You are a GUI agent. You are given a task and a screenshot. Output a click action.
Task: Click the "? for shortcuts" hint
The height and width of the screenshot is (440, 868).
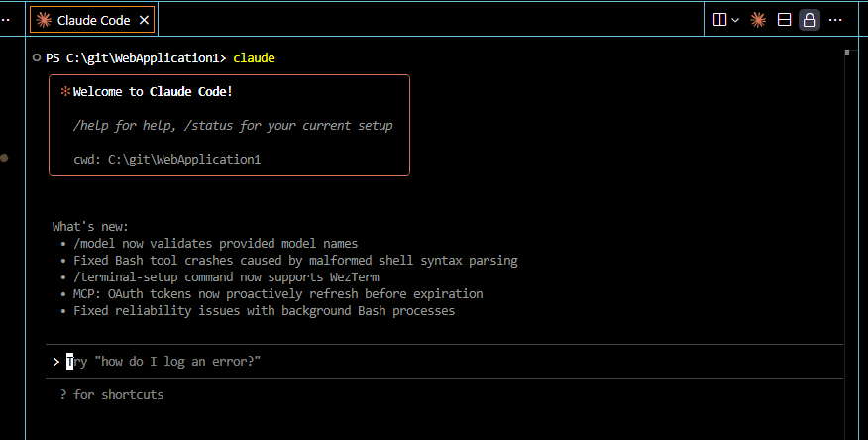111,394
